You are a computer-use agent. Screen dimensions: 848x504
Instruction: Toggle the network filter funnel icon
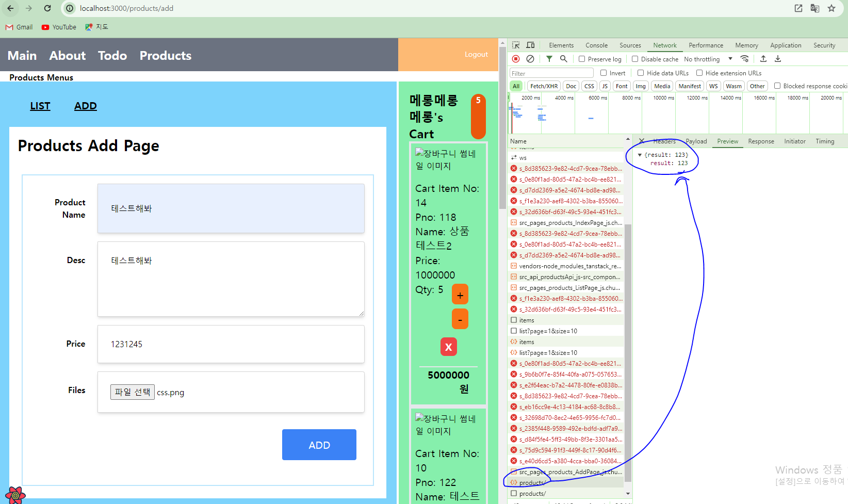coord(549,59)
